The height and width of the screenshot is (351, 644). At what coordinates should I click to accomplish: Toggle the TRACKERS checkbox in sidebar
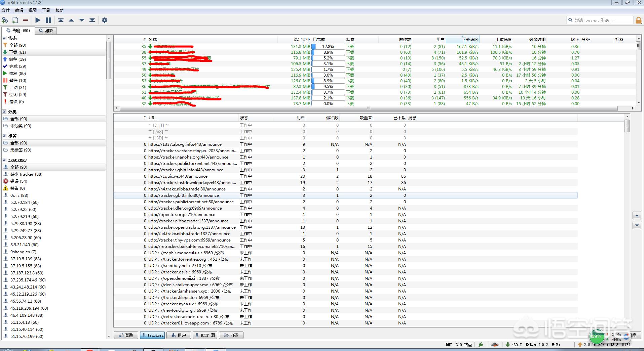pyautogui.click(x=4, y=160)
